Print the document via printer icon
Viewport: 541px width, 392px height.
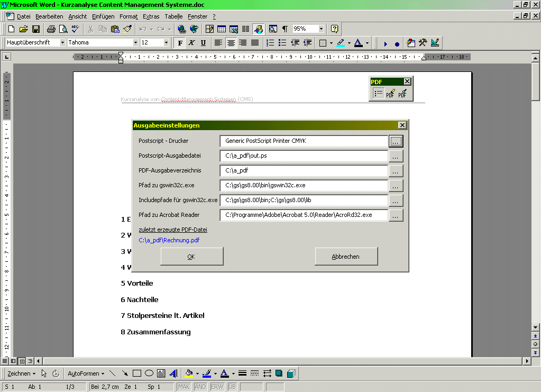point(51,29)
